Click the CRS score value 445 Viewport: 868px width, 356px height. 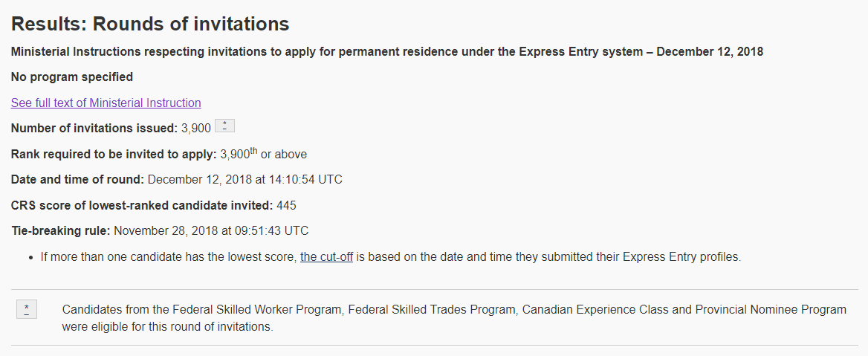[x=286, y=205]
